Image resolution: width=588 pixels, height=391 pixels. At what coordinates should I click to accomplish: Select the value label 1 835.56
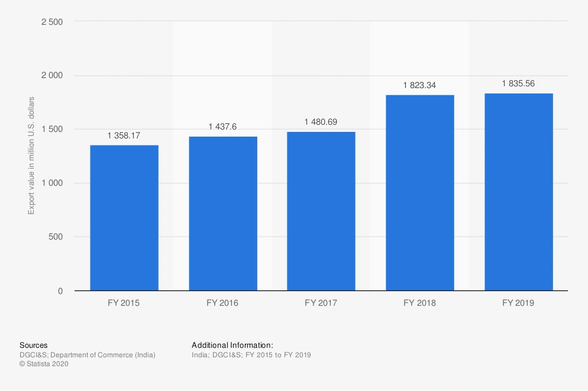point(519,83)
